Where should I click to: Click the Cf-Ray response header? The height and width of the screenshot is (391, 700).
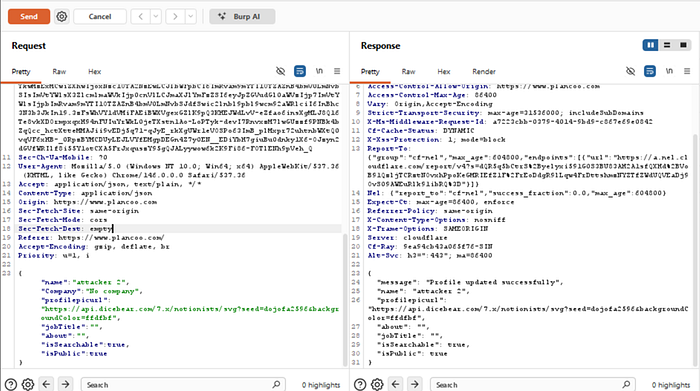click(430, 246)
